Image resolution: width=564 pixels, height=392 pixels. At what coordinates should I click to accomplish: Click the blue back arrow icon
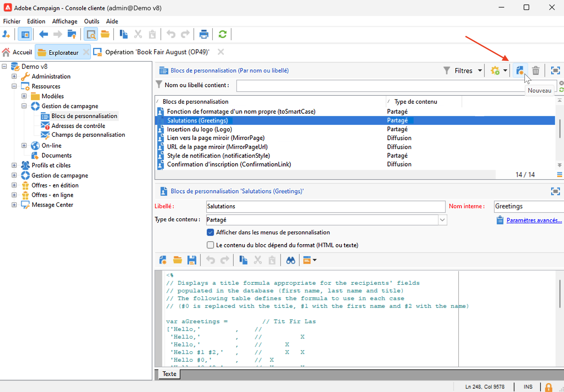coord(43,34)
